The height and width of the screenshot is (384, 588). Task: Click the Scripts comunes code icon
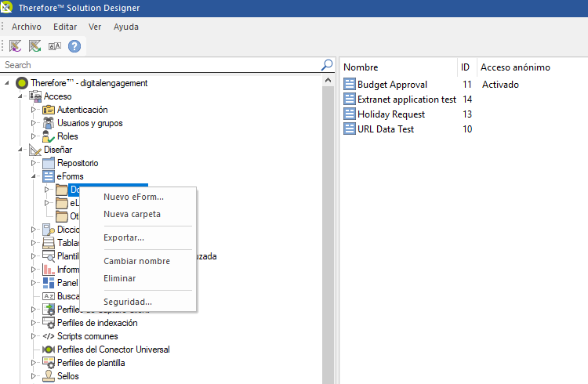[49, 336]
